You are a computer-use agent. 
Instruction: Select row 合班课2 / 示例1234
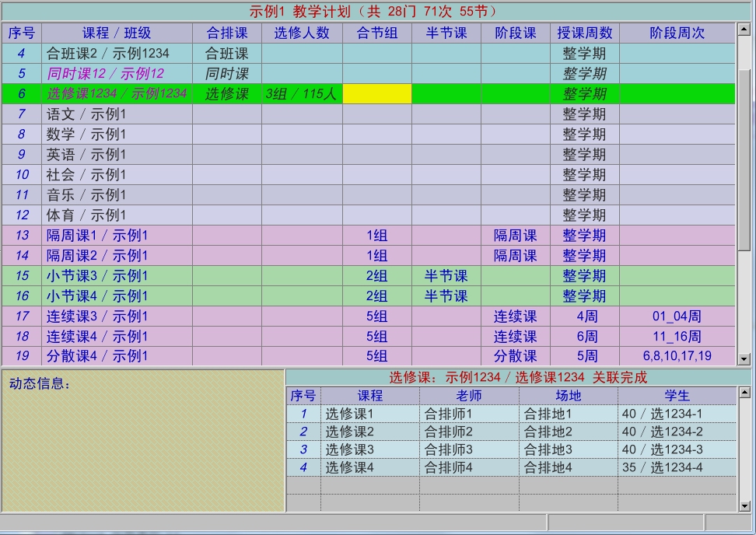[x=369, y=53]
